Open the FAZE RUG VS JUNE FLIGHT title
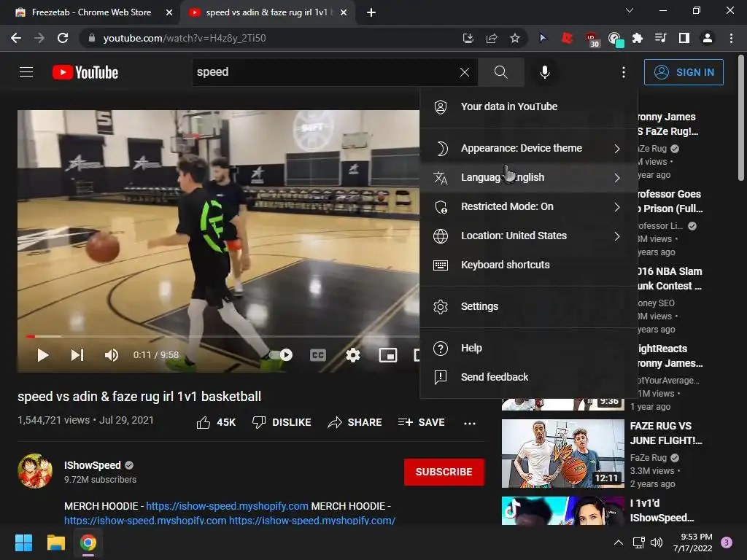 (x=665, y=433)
